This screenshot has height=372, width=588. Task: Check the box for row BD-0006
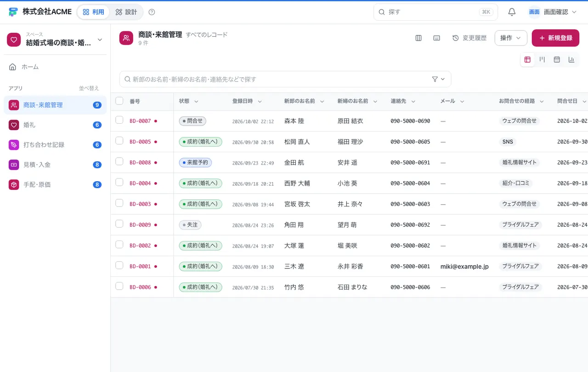pos(119,286)
